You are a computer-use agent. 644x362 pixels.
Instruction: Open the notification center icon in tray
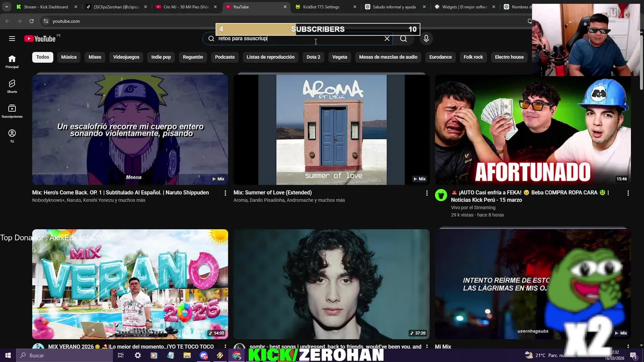[x=633, y=355]
